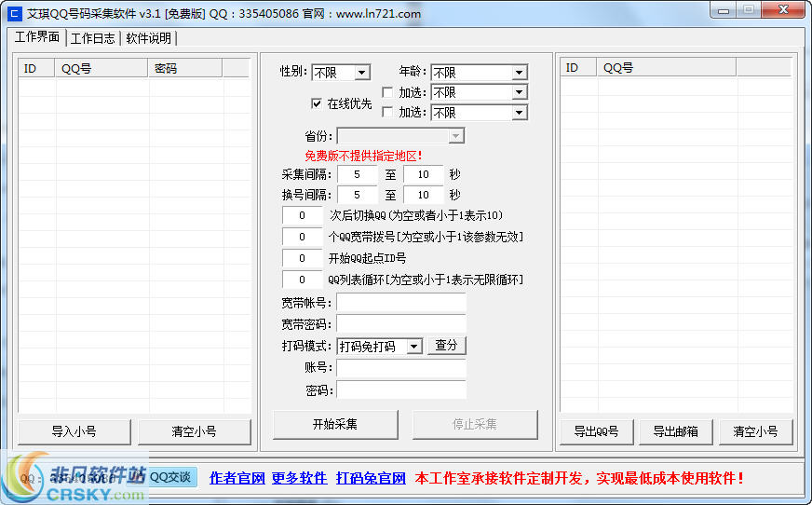
Task: Focus the 采集间隔 minimum seconds field
Action: (x=358, y=174)
